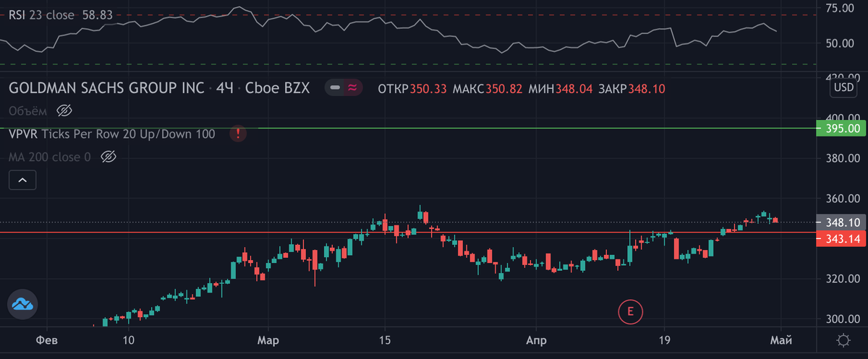Click the 19 date axis label

pyautogui.click(x=665, y=340)
